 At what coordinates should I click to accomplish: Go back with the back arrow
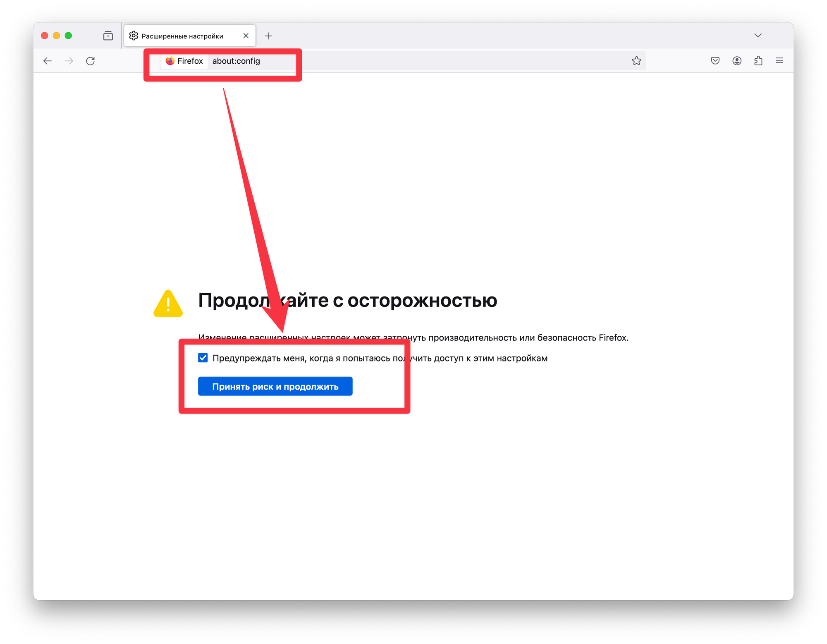48,61
